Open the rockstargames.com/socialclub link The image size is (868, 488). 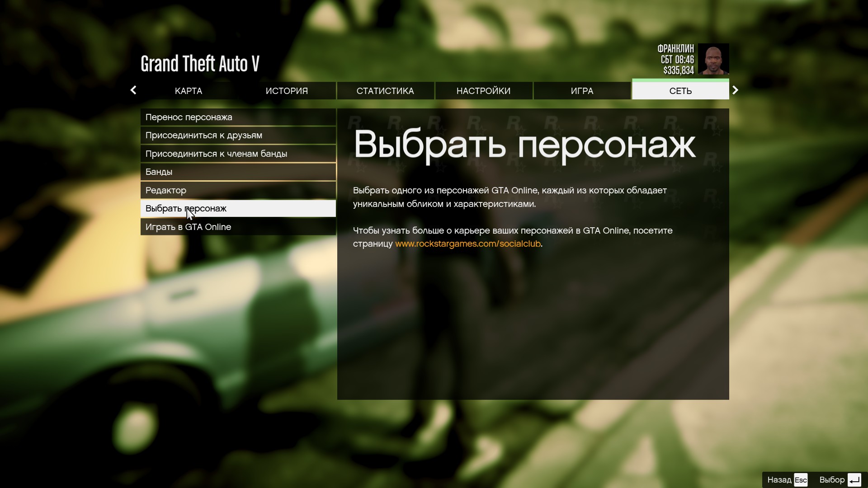468,244
